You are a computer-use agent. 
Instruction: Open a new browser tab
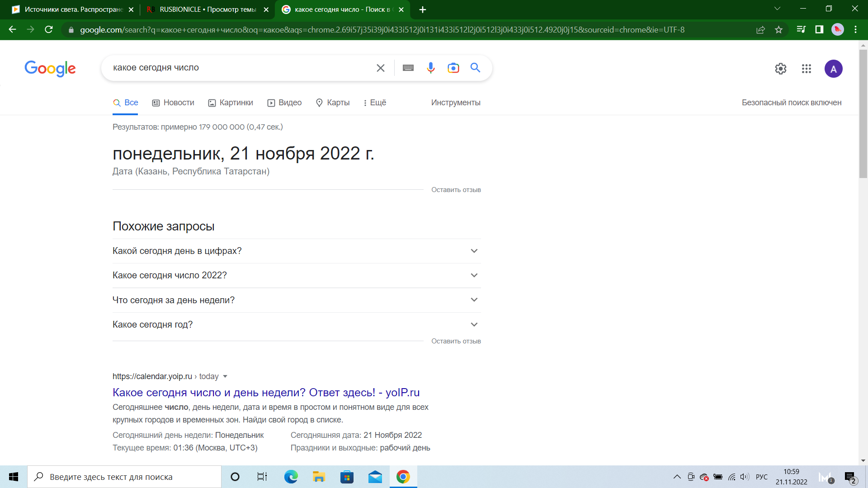click(x=423, y=9)
